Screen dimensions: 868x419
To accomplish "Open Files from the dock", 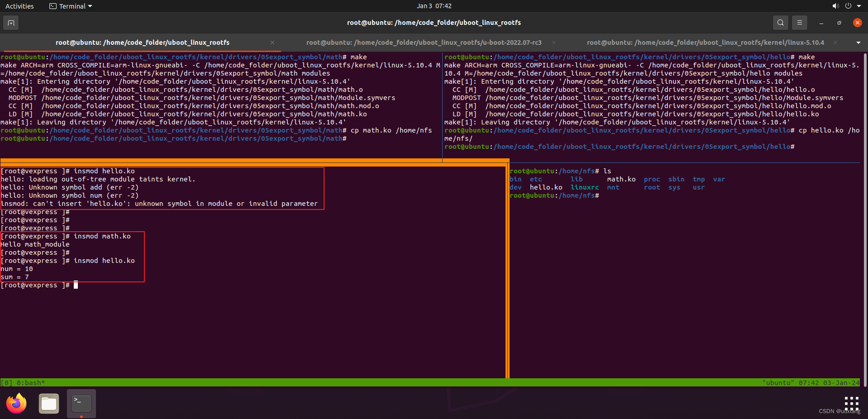I will [49, 404].
